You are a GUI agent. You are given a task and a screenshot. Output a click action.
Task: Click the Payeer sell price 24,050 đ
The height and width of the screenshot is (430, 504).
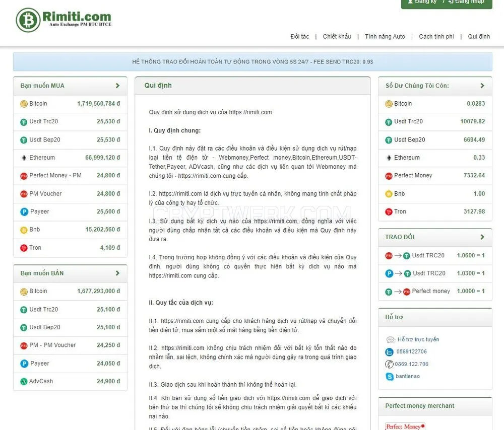coord(108,364)
